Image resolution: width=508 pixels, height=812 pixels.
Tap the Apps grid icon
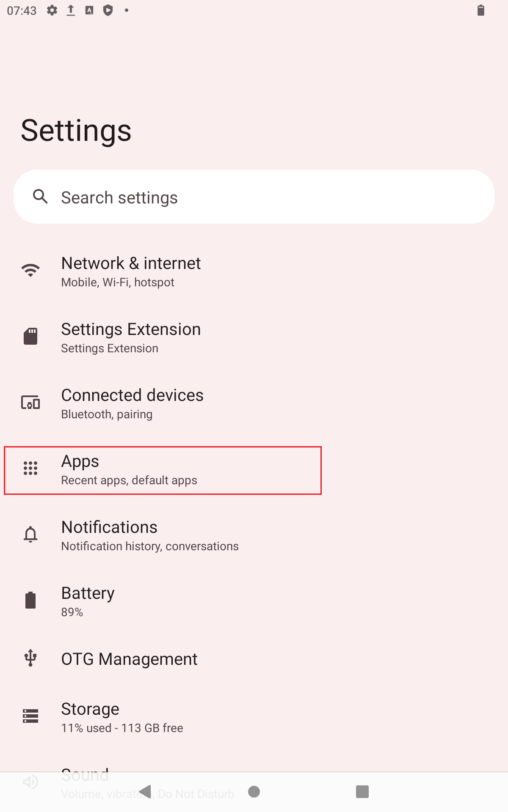pyautogui.click(x=30, y=468)
